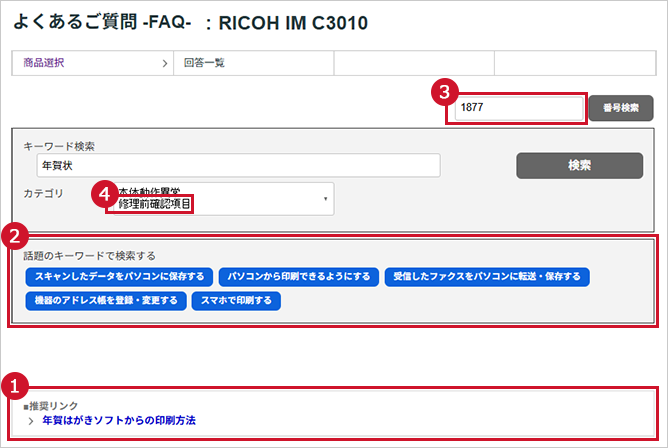Click the chevron arrow after 商品選択
Screen dimensions: 668x448
[x=165, y=63]
